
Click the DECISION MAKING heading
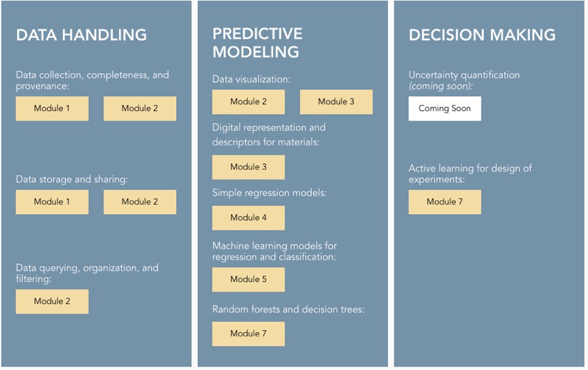[482, 35]
